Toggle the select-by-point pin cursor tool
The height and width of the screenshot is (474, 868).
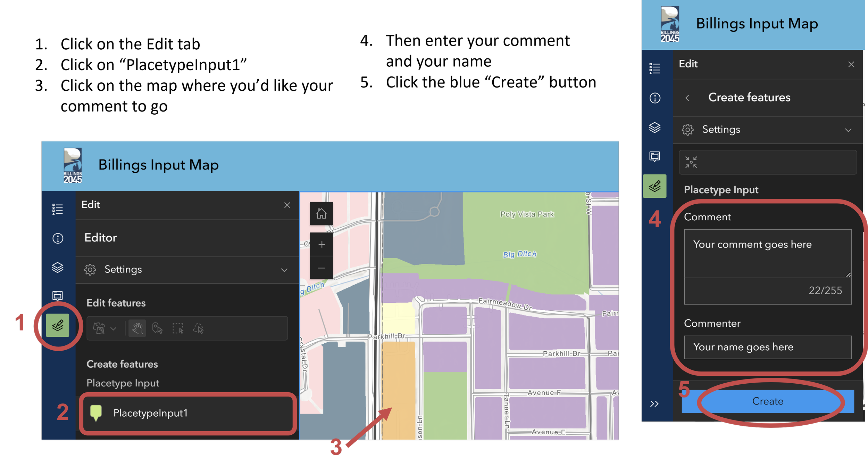tap(157, 328)
